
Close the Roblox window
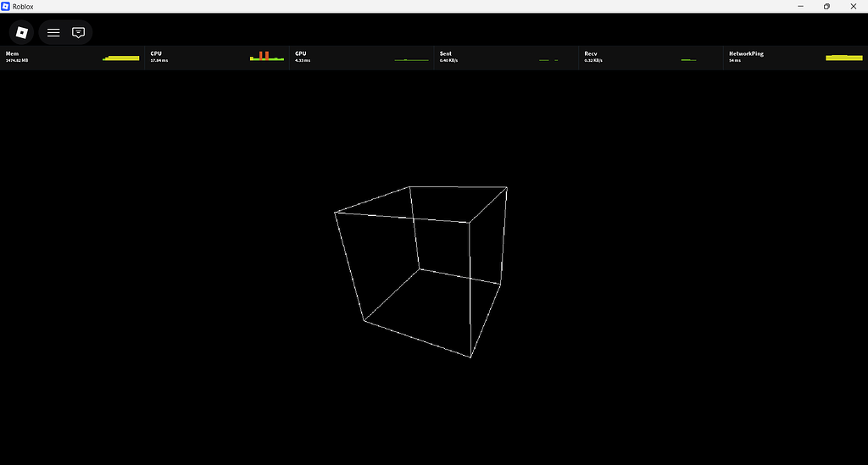click(x=853, y=7)
